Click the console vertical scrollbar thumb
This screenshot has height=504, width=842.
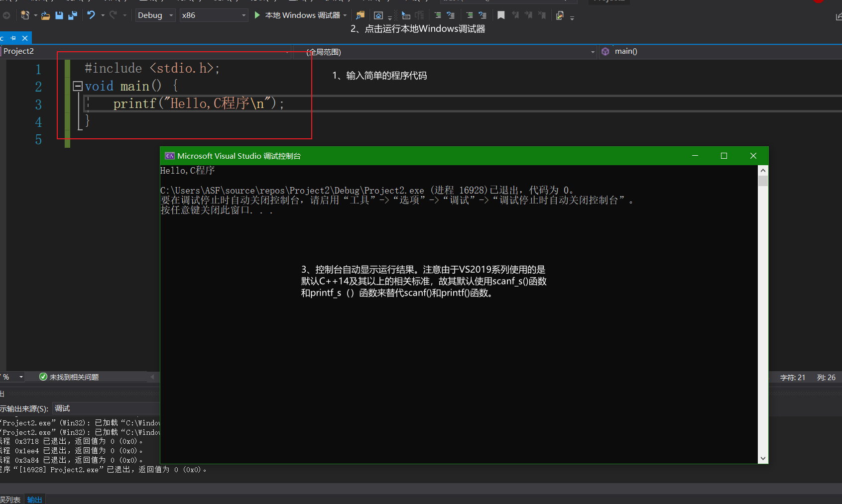coord(763,181)
